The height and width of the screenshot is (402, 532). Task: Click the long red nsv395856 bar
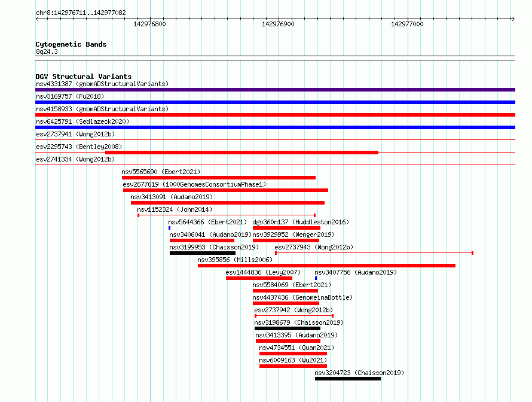tap(327, 266)
